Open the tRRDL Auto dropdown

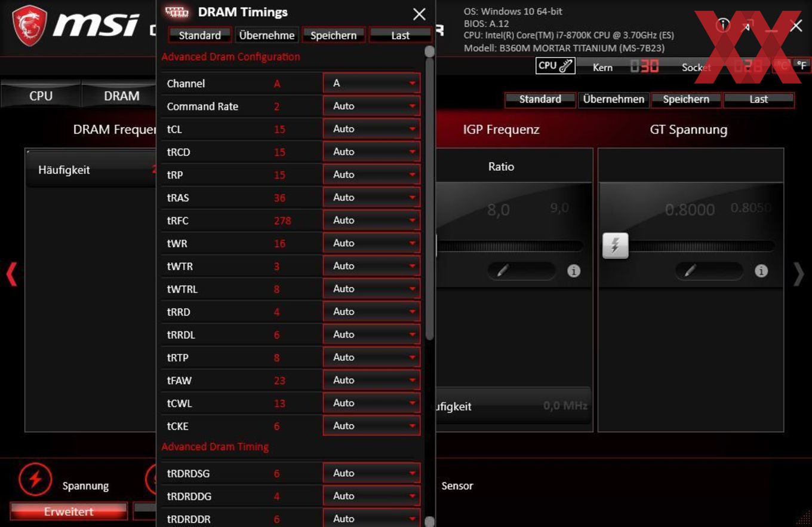pyautogui.click(x=371, y=334)
